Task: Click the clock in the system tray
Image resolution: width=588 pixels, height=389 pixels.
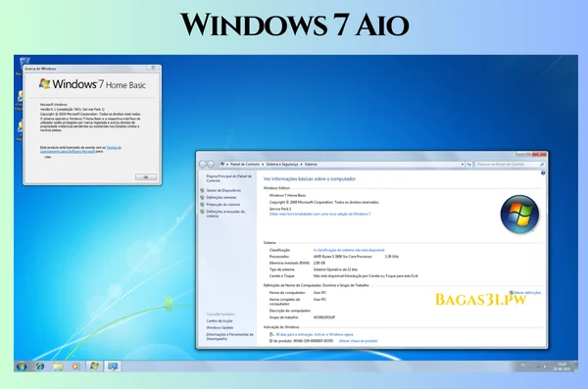Action: coord(562,366)
